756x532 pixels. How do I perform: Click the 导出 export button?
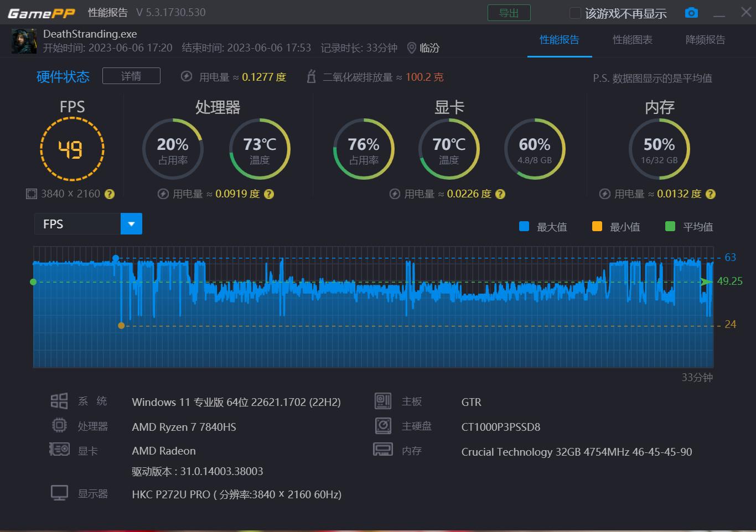pyautogui.click(x=509, y=12)
